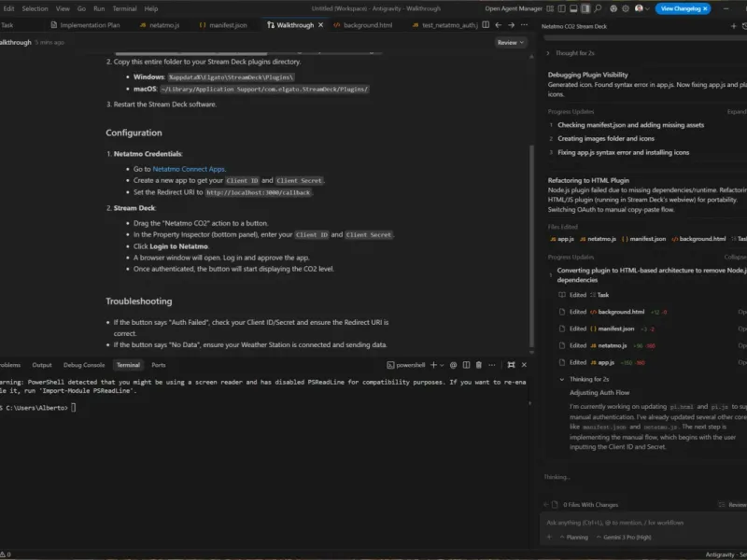Open the browser icon in the title bar
This screenshot has width=747, height=560.
(x=613, y=8)
